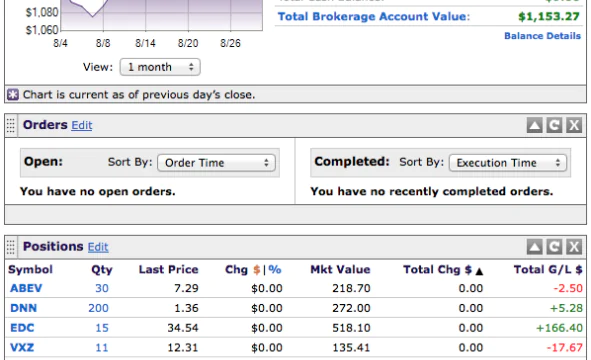Click the account value chart area
The width and height of the screenshot is (591, 360).
pyautogui.click(x=162, y=15)
